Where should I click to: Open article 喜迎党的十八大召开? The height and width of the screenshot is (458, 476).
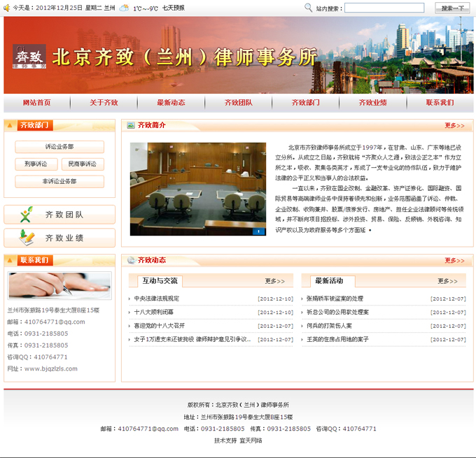[x=160, y=326]
